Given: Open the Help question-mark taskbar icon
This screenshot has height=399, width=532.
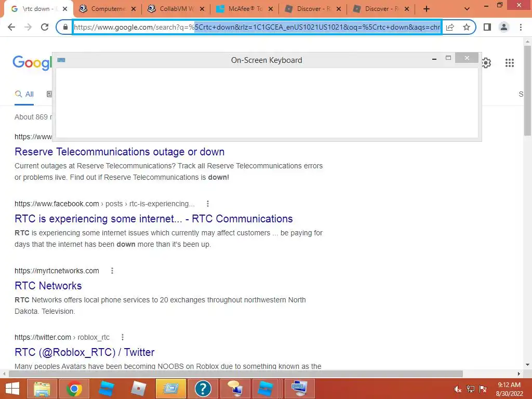Looking at the screenshot, I should pyautogui.click(x=203, y=389).
